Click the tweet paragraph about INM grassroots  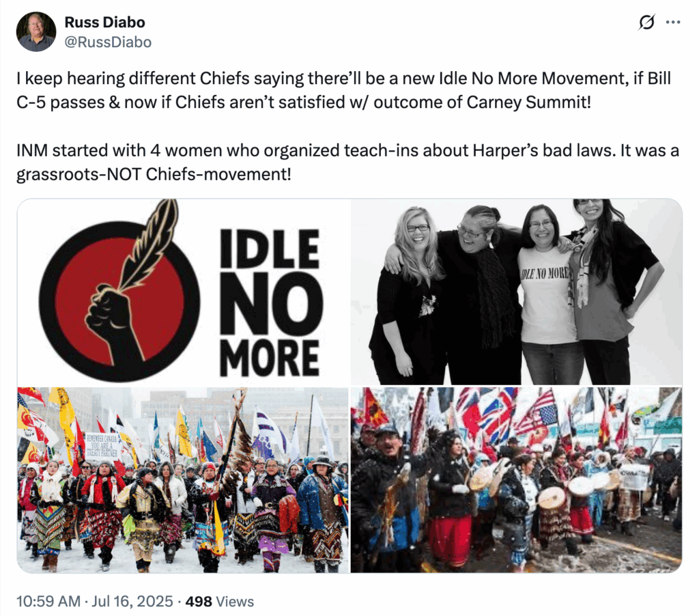(x=347, y=162)
